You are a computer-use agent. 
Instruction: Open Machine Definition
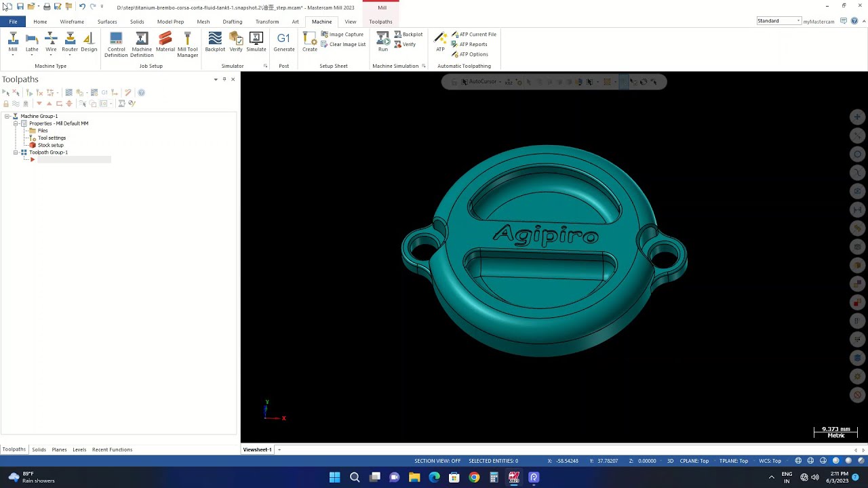point(142,45)
